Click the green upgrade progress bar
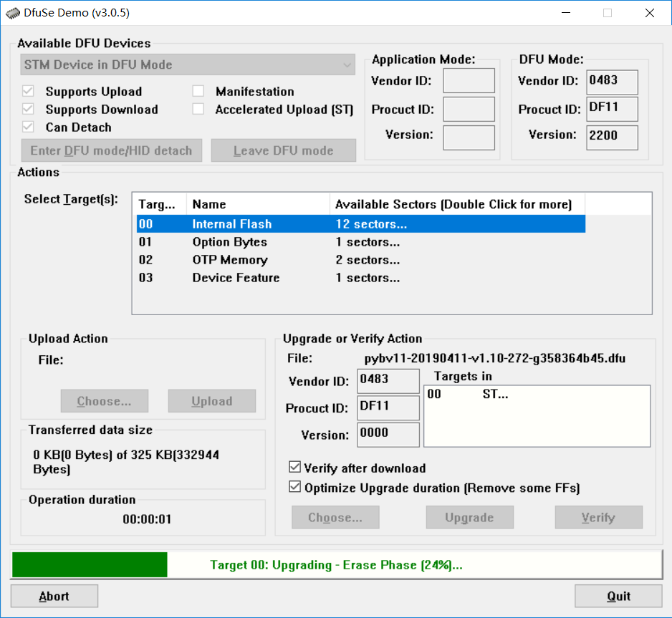 pyautogui.click(x=89, y=564)
